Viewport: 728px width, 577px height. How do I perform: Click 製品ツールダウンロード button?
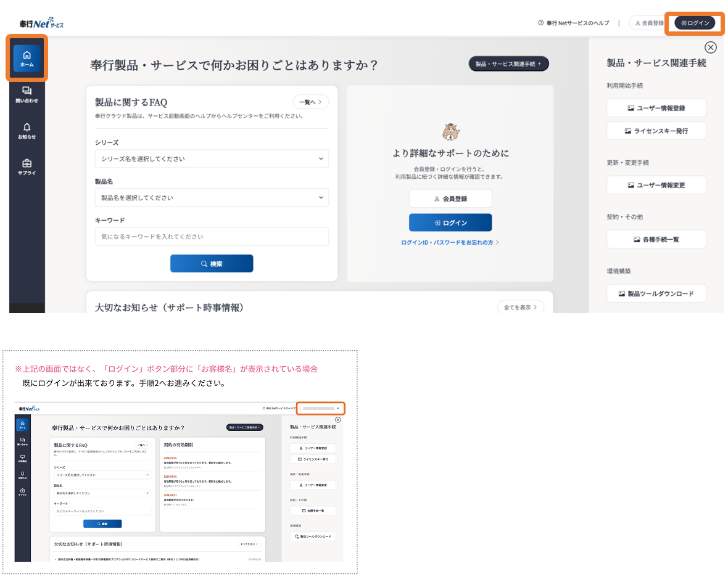pos(656,293)
